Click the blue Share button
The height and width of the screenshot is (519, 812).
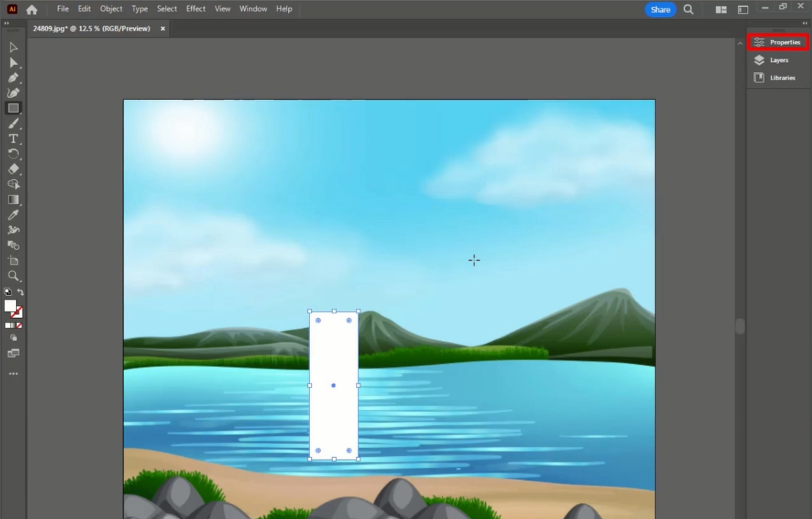(x=660, y=10)
